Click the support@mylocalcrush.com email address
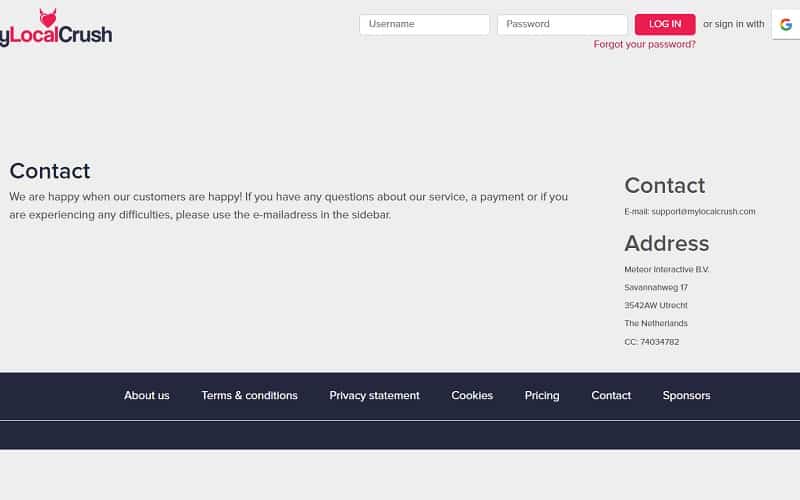 [x=703, y=211]
